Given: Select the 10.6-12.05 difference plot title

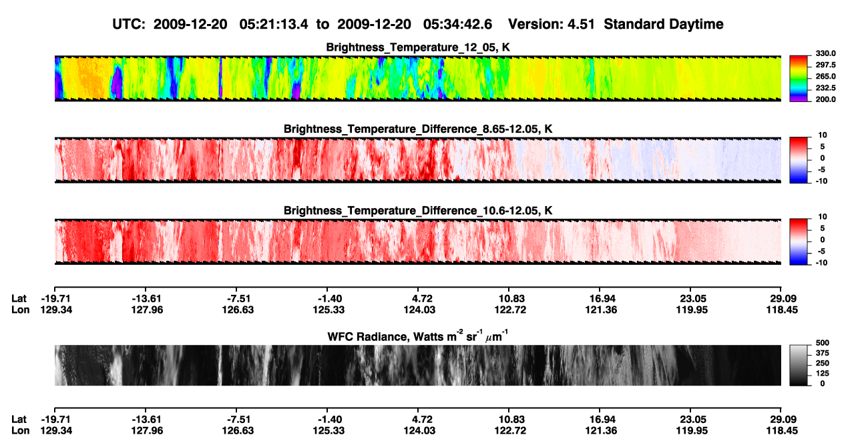Looking at the screenshot, I should [x=418, y=210].
